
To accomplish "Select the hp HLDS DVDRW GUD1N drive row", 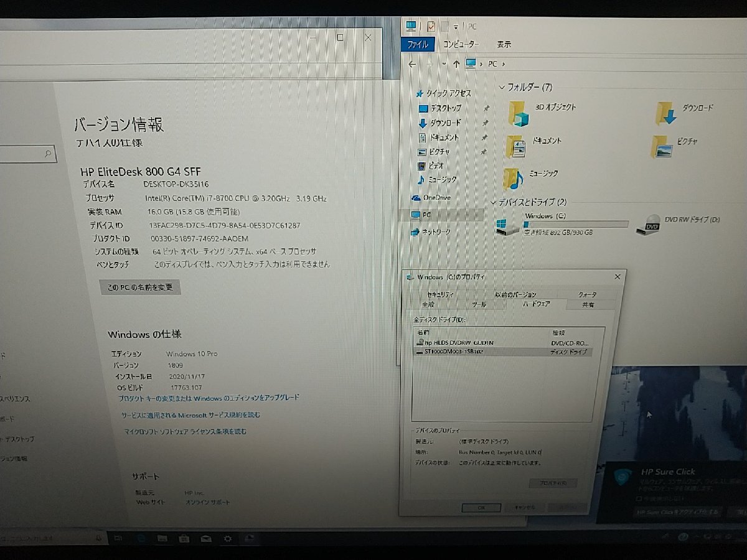I will click(502, 343).
